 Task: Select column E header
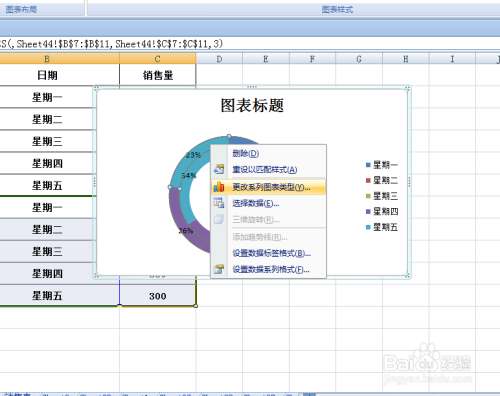266,59
